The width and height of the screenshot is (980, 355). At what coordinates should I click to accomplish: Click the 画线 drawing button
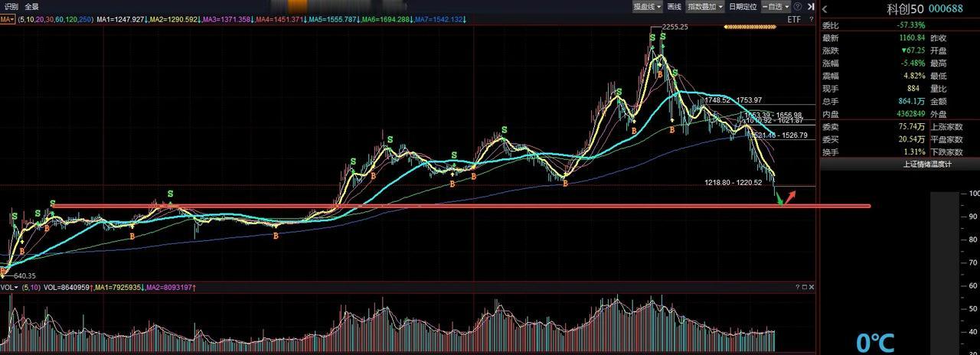tap(674, 7)
